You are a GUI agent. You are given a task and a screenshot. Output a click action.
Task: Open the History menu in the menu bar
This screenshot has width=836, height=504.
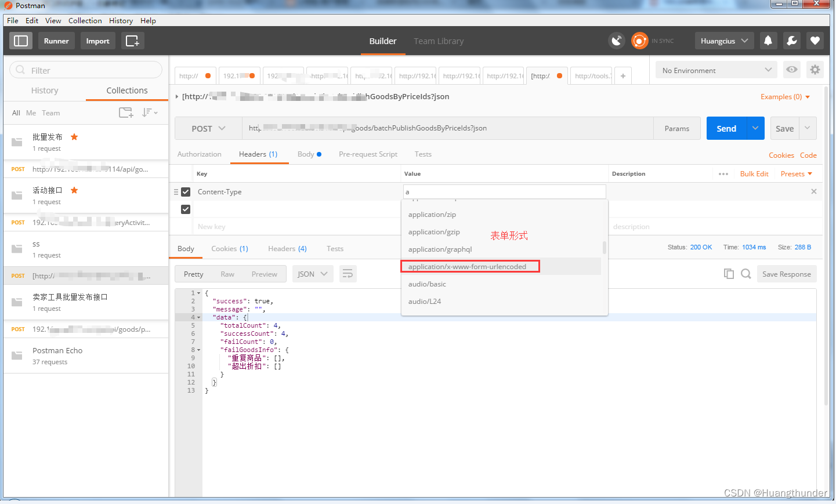click(x=121, y=20)
